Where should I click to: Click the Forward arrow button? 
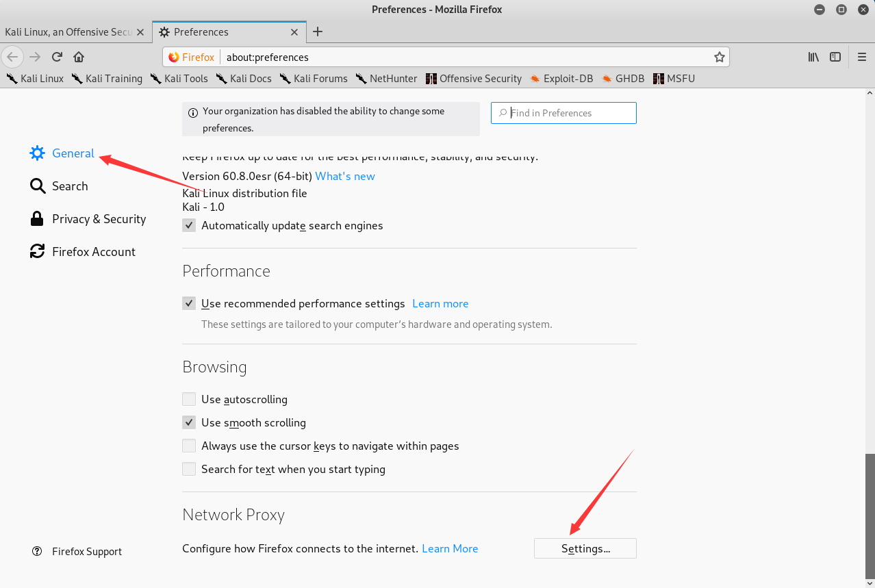pyautogui.click(x=35, y=57)
